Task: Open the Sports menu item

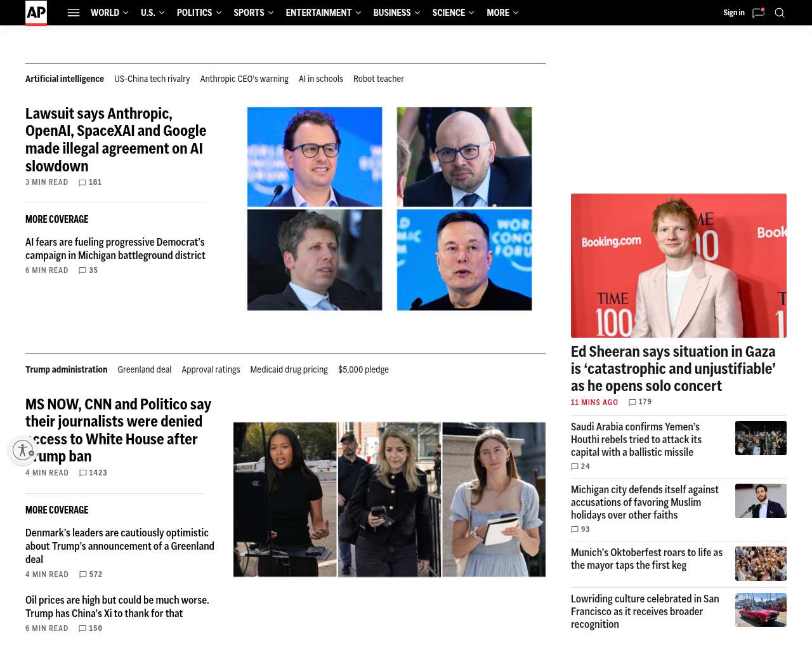Action: (x=249, y=13)
